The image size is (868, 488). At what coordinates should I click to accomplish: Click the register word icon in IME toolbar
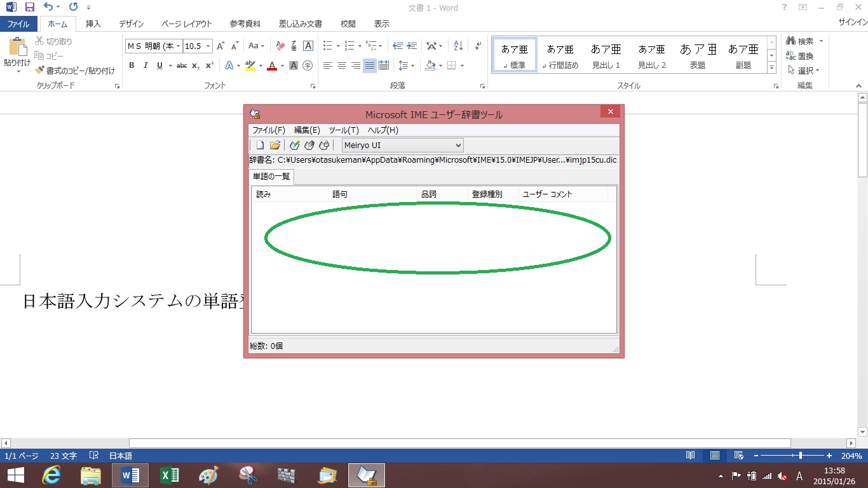(295, 146)
